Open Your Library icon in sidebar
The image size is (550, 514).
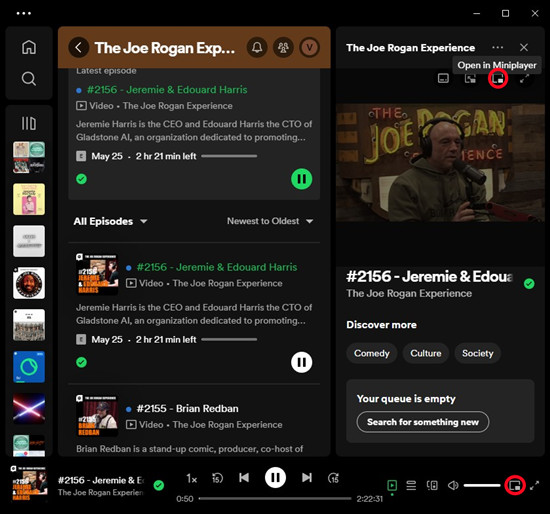pyautogui.click(x=29, y=123)
